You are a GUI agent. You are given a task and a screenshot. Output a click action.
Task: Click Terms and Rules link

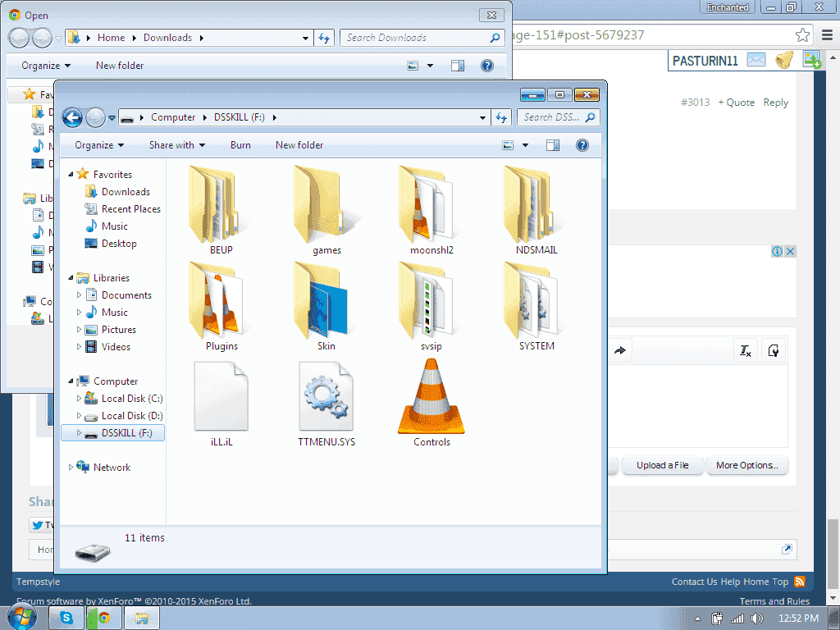[774, 601]
